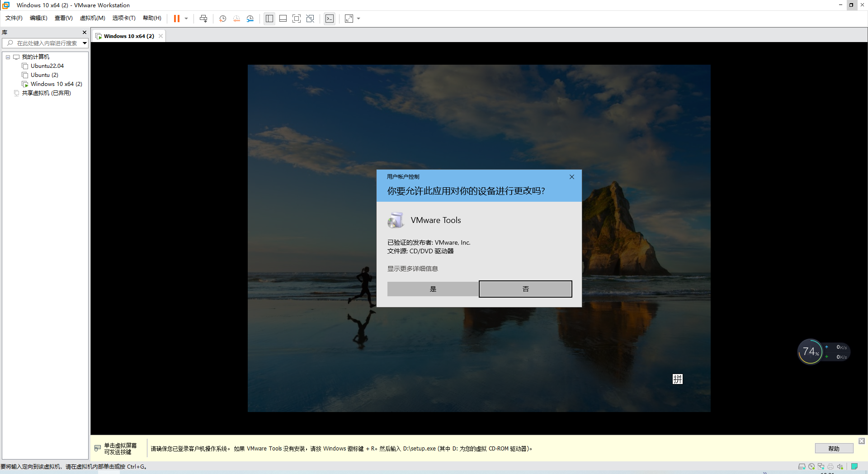This screenshot has height=474, width=868.
Task: Click the console view terminal icon
Action: tap(330, 19)
